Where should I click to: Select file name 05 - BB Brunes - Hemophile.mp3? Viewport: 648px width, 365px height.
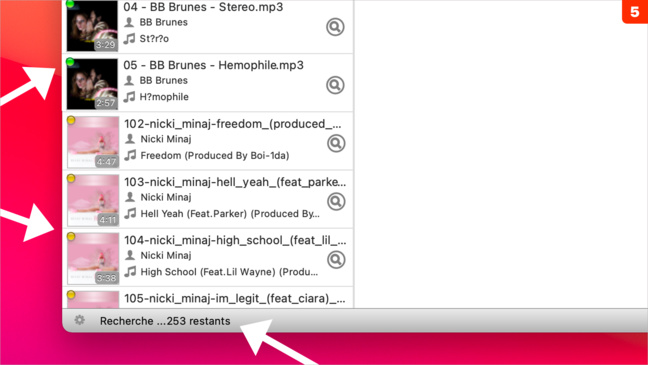tap(213, 65)
